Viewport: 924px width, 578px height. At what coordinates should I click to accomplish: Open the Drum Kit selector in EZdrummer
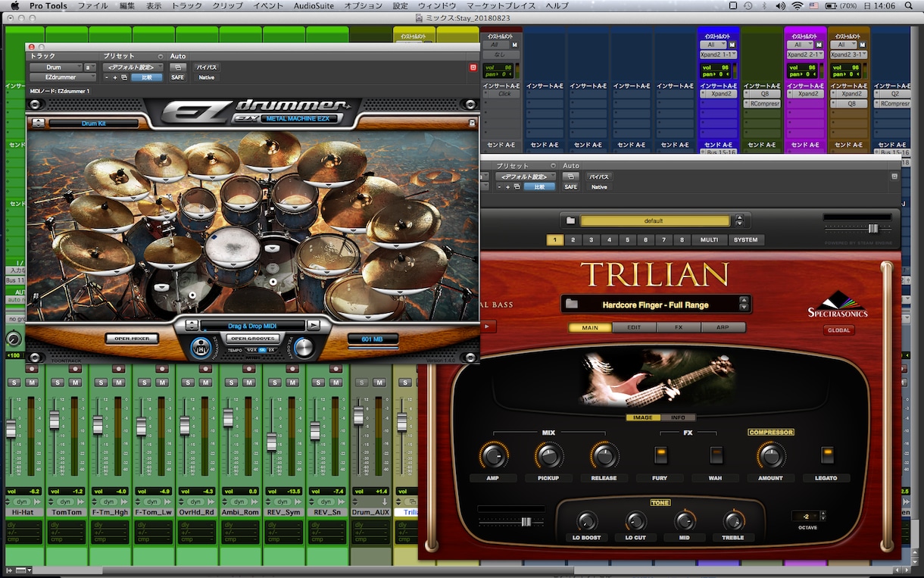click(93, 123)
